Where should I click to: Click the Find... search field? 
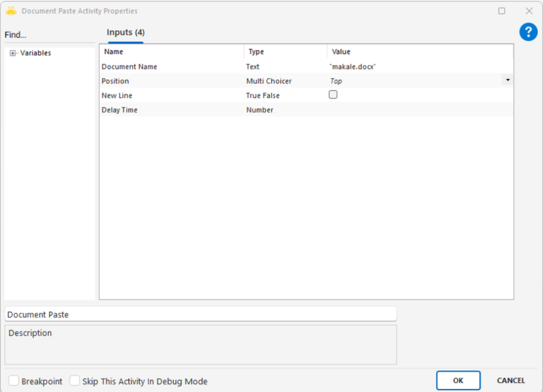coord(49,35)
